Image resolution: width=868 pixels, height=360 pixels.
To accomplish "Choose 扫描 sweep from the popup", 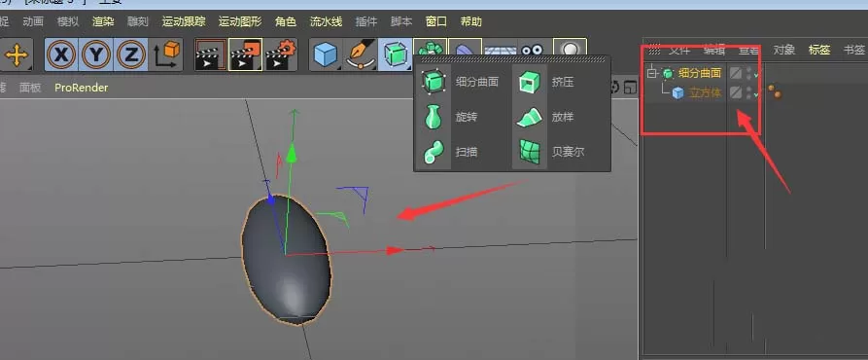I will pos(450,152).
